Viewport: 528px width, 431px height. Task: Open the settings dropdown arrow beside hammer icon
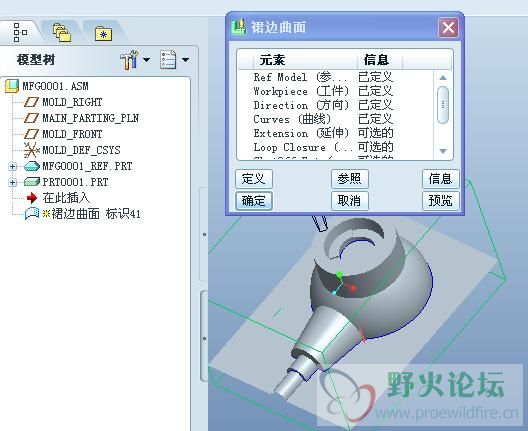(146, 60)
